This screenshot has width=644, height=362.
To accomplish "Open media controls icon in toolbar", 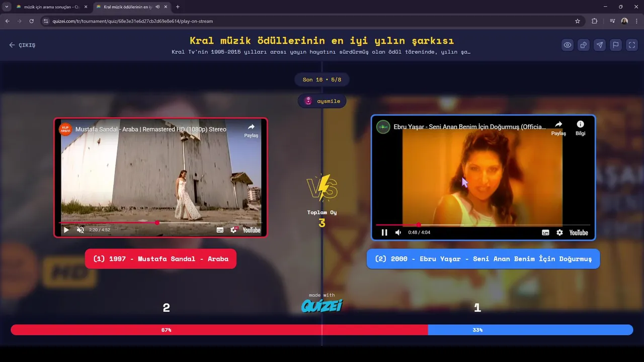I will coord(612,21).
